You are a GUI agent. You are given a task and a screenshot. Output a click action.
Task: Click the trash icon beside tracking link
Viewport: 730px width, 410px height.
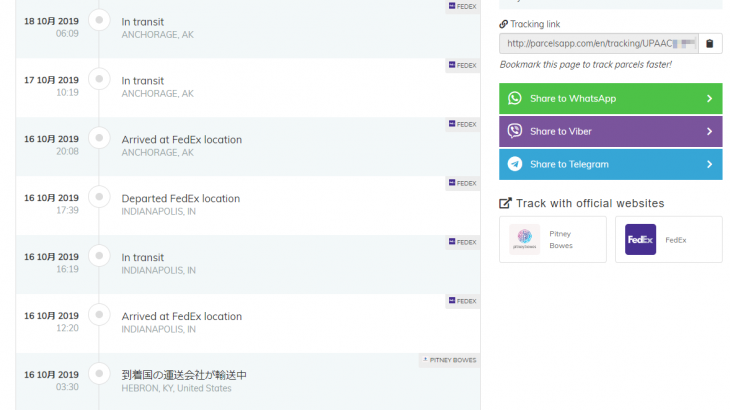(710, 43)
